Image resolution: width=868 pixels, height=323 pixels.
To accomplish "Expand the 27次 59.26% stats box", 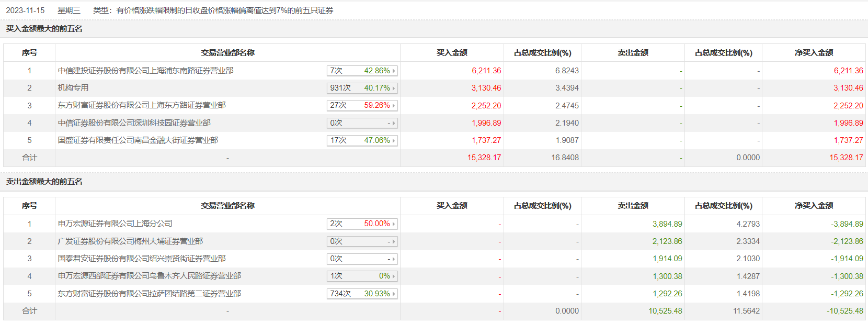I will pos(362,105).
